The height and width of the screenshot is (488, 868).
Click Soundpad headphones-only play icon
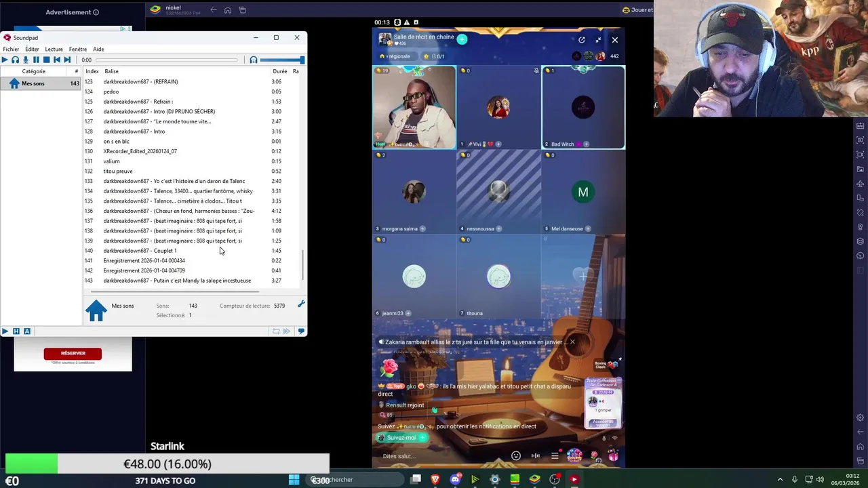(15, 60)
